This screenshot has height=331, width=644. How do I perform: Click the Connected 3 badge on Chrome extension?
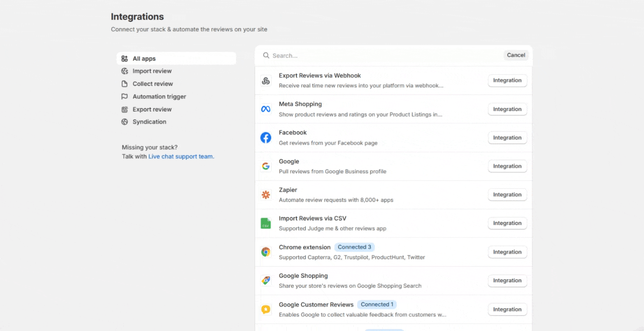[354, 247]
